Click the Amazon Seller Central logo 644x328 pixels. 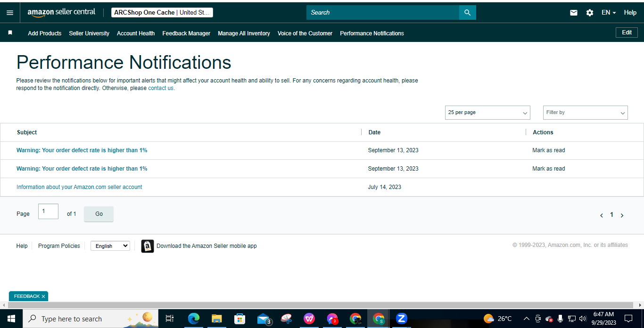click(61, 12)
